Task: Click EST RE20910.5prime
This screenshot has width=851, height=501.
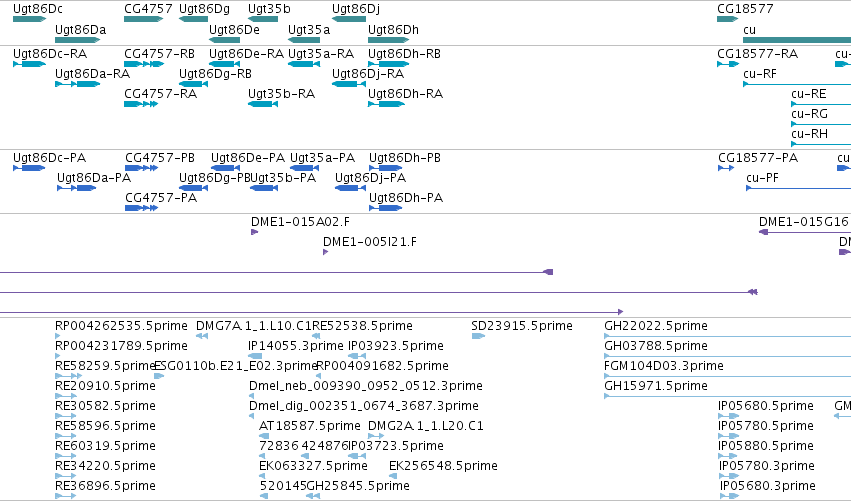Action: coord(66,396)
